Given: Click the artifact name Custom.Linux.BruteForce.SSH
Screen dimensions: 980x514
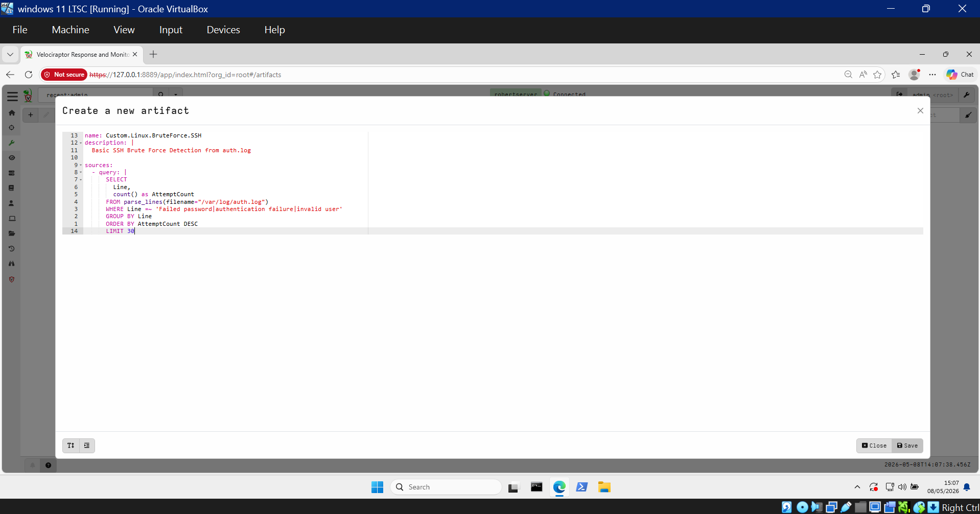Looking at the screenshot, I should click(153, 135).
